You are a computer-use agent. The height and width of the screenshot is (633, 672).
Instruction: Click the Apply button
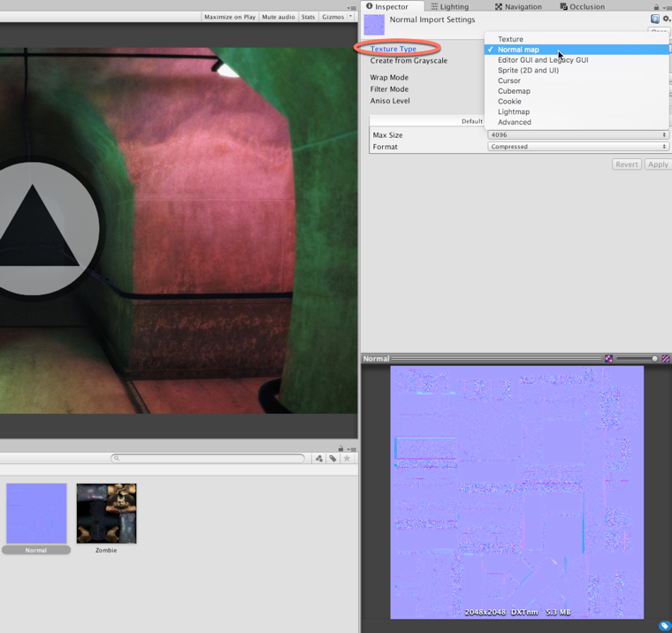(x=657, y=164)
